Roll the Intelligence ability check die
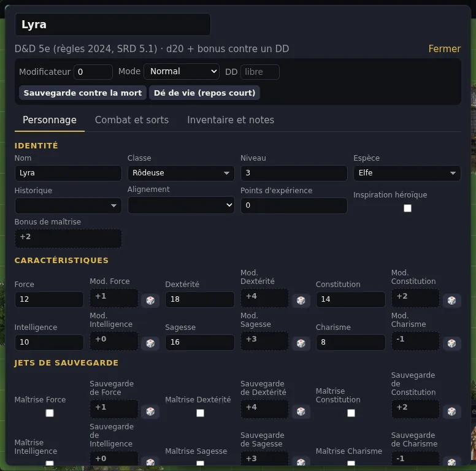 pos(150,343)
